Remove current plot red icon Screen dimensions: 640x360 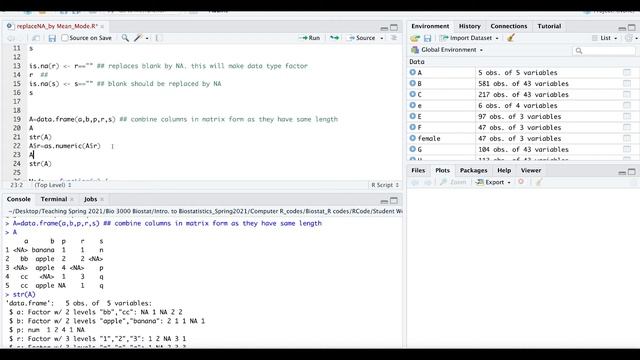click(x=521, y=182)
